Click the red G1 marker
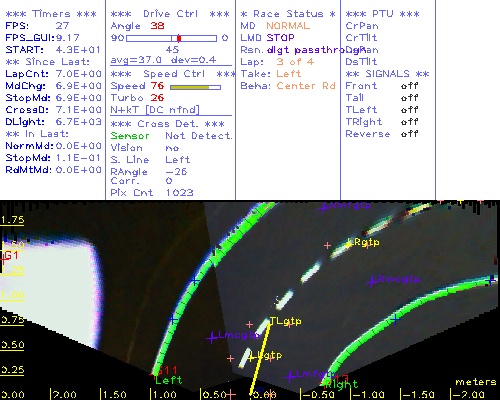Screen dimensions: 500x400 (10, 256)
